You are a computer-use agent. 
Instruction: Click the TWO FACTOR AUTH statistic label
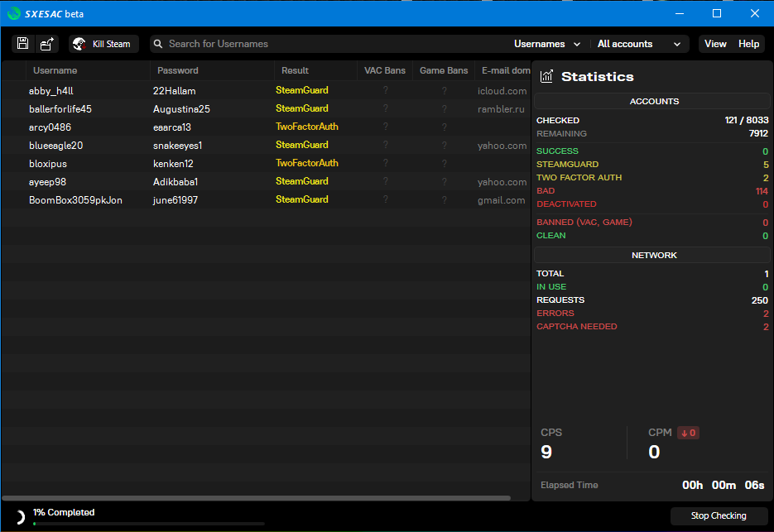pos(579,178)
